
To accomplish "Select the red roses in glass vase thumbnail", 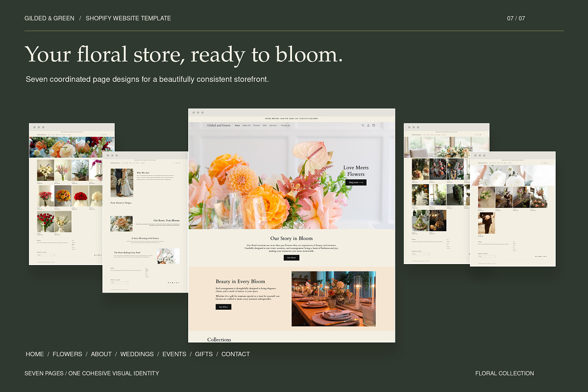I will pyautogui.click(x=46, y=221).
